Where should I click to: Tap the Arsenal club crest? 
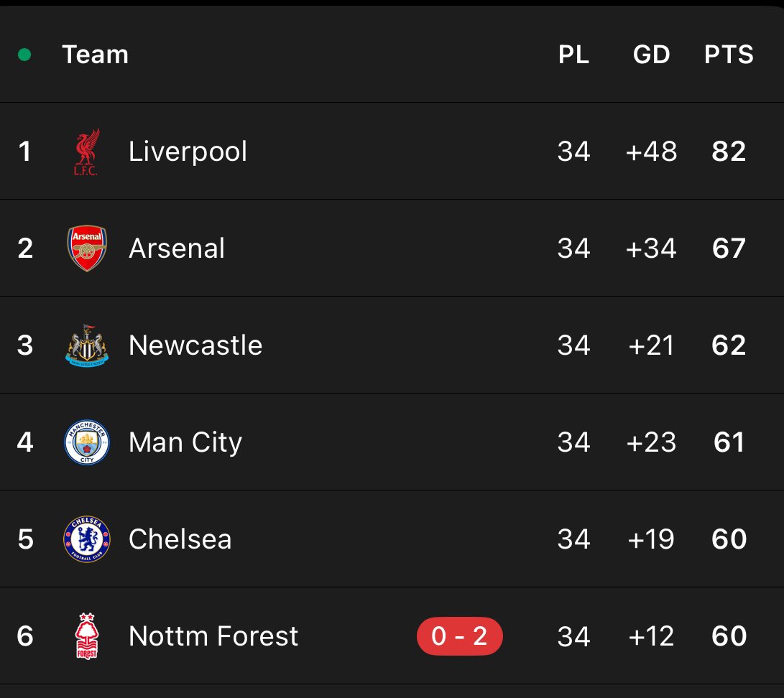(x=87, y=248)
